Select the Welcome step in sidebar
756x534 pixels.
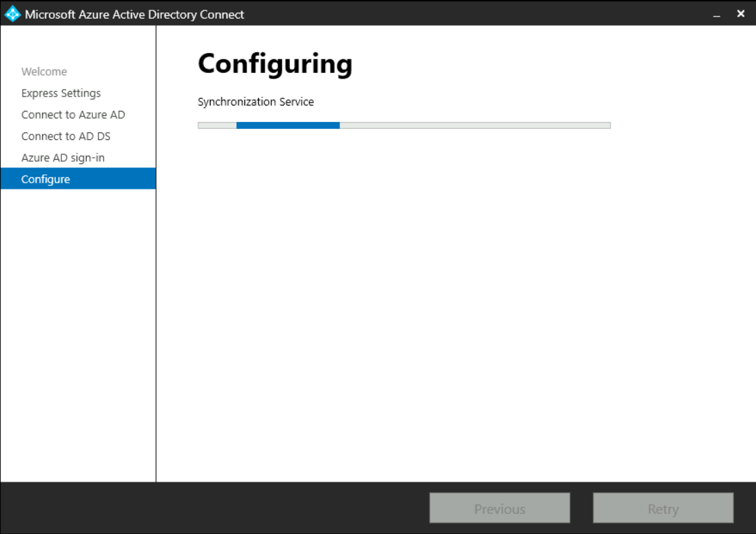[44, 72]
